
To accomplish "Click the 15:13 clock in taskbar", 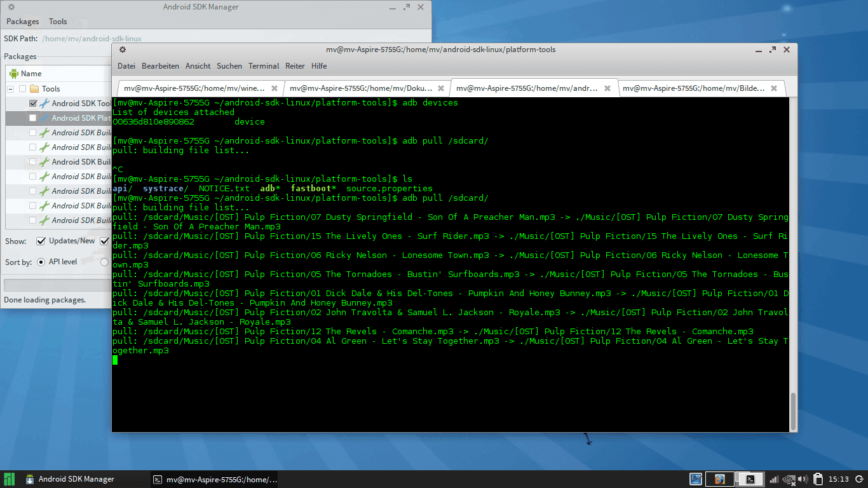I will (x=839, y=479).
